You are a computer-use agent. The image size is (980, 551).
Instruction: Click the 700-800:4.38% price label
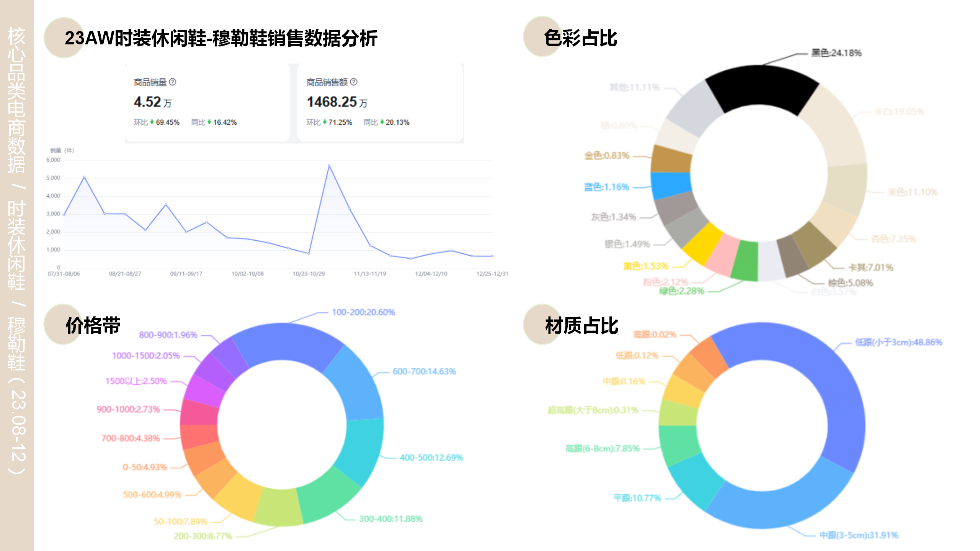point(130,438)
